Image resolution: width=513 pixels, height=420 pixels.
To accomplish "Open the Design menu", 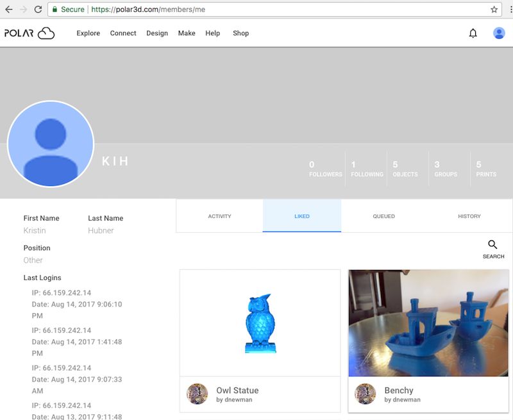I will [x=157, y=33].
